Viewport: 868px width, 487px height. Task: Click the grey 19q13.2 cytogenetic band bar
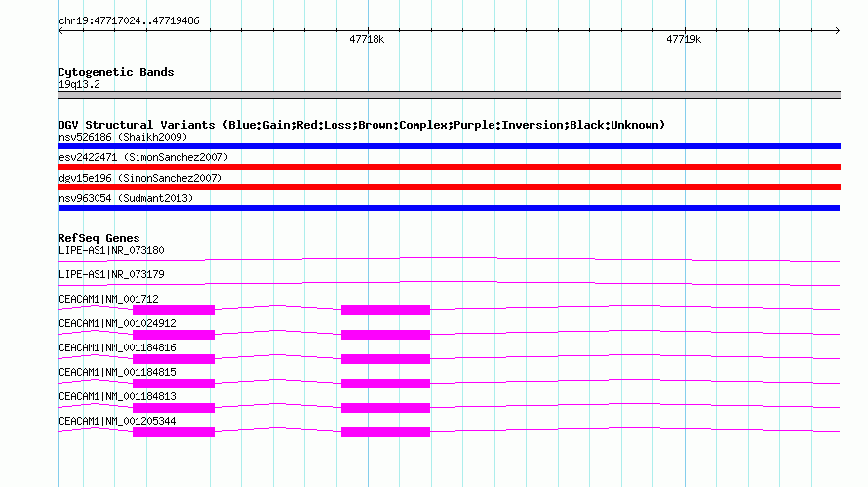coord(449,95)
